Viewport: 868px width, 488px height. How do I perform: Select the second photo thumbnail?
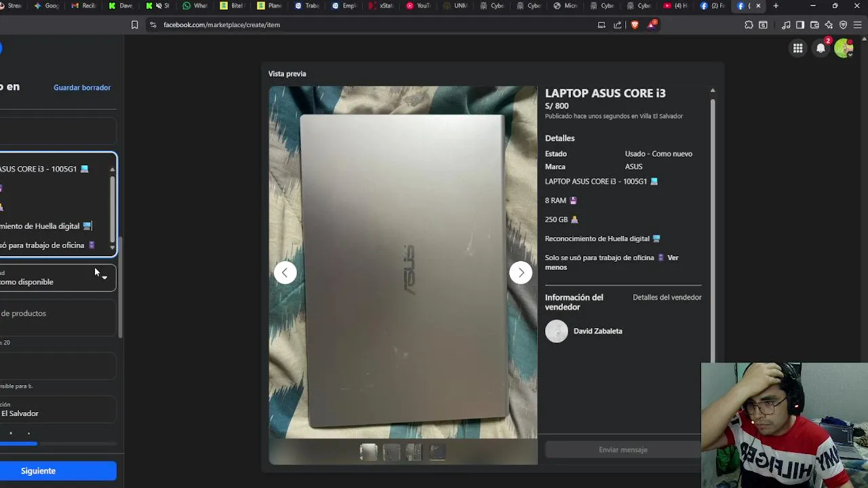click(391, 452)
